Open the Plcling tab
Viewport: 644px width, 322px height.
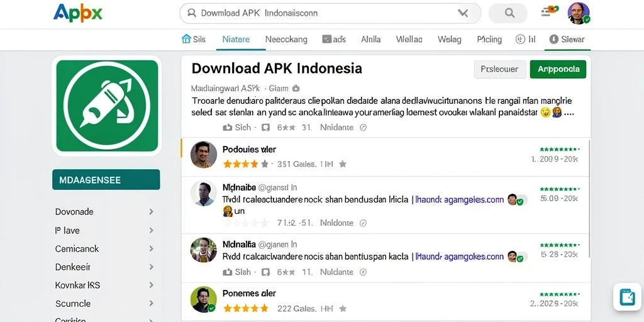tap(489, 40)
